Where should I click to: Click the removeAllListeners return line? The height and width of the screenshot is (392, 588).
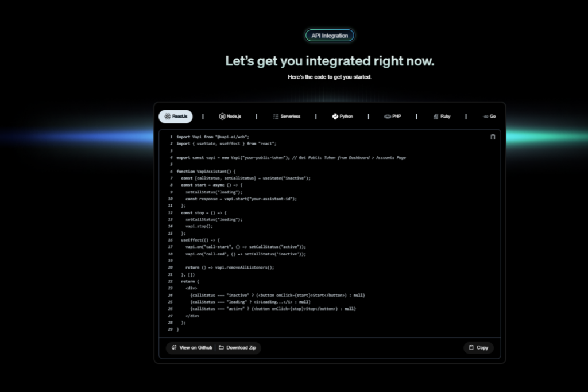coord(230,267)
